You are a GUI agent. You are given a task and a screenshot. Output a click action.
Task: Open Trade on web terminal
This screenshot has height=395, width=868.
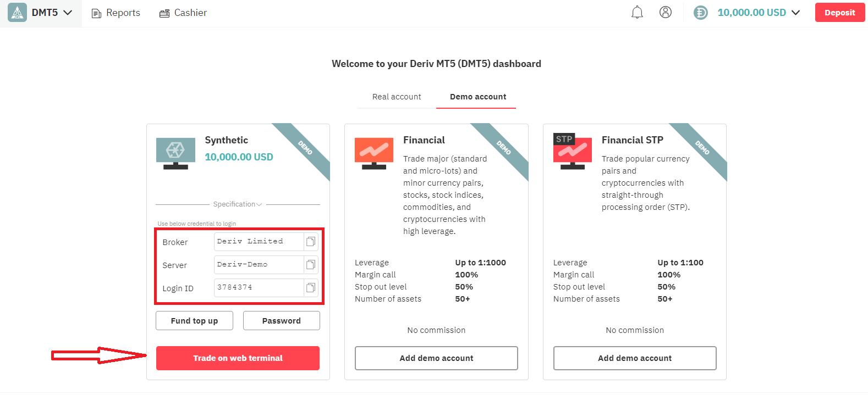pos(237,358)
